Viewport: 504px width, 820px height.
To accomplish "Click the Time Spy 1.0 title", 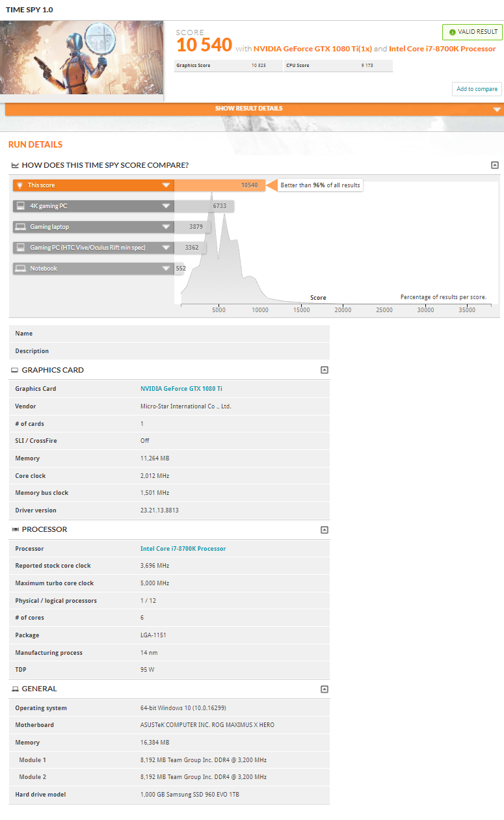I will 30,10.
